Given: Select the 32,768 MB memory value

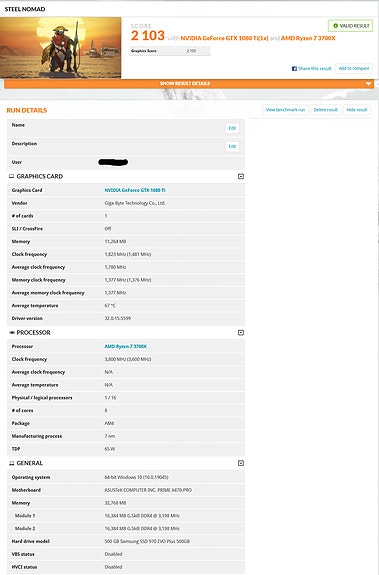Looking at the screenshot, I should point(115,503).
